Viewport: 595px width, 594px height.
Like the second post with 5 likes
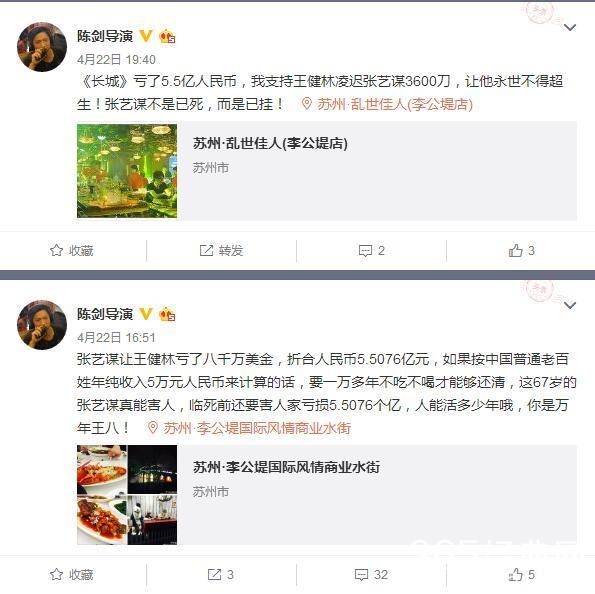[522, 574]
